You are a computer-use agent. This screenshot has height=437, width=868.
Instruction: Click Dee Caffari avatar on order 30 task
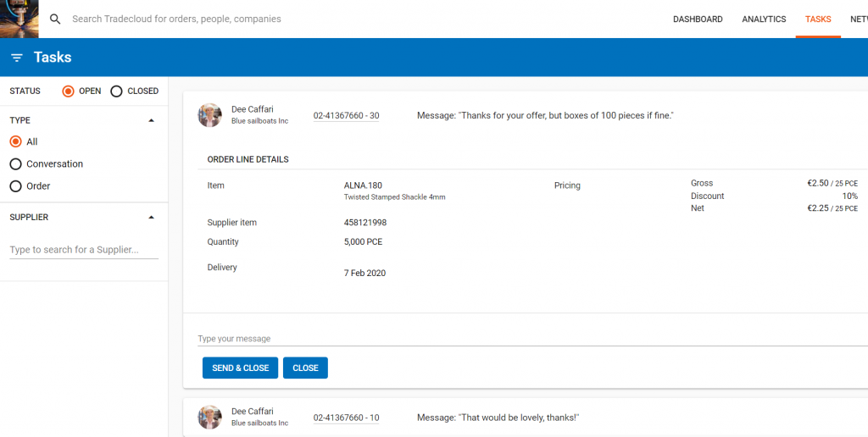pyautogui.click(x=210, y=115)
